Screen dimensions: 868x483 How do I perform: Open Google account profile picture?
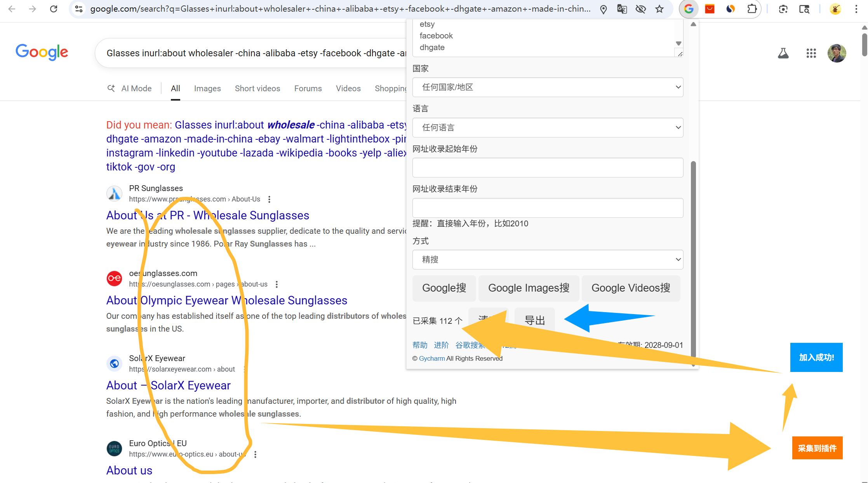837,53
